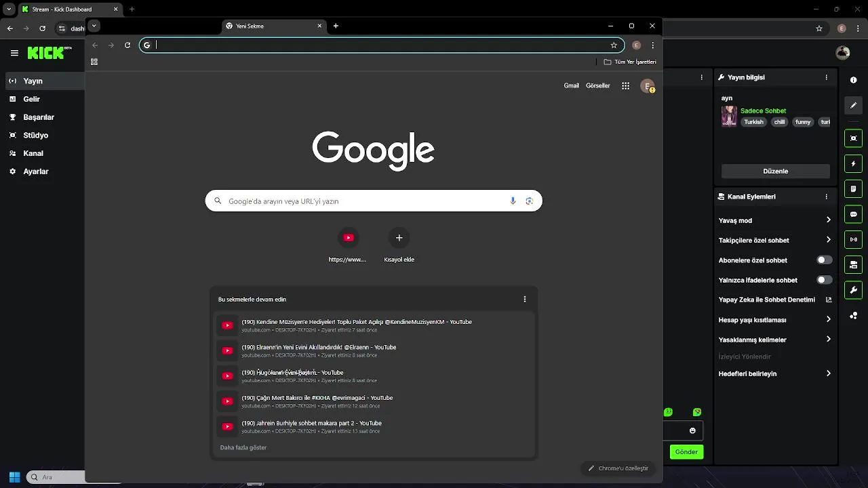Click the Turkish tag chip
The width and height of the screenshot is (868, 488).
[753, 122]
